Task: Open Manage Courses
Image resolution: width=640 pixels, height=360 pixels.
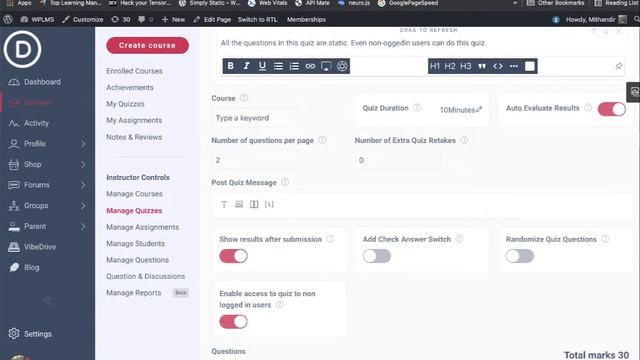Action: pos(134,194)
